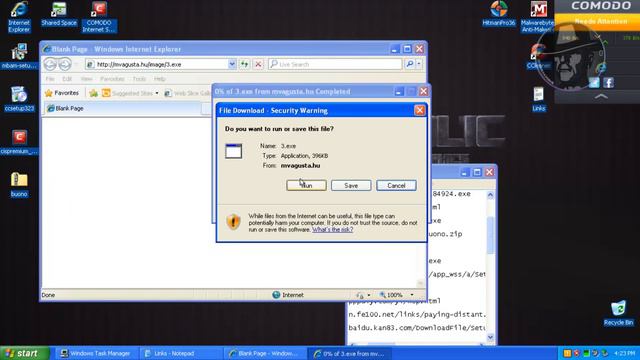The height and width of the screenshot is (360, 640).
Task: Launch HitmanPro36 desktop shortcut
Action: point(499,14)
